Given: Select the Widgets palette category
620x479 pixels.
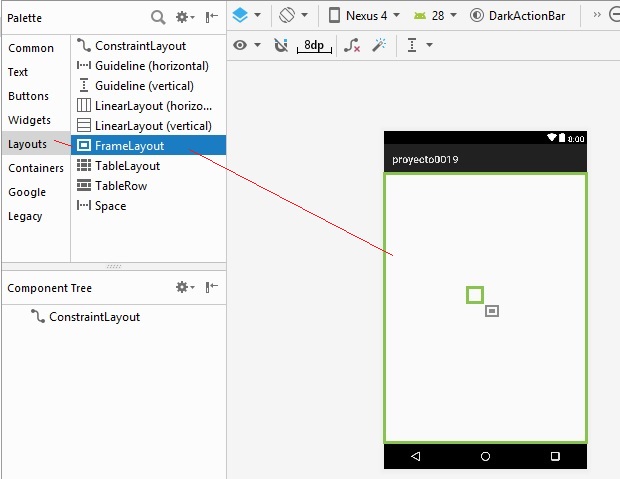Looking at the screenshot, I should [x=29, y=120].
